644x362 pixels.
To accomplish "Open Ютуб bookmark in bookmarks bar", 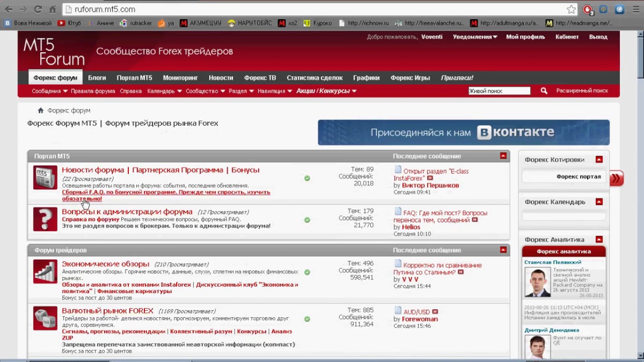I will pos(69,23).
